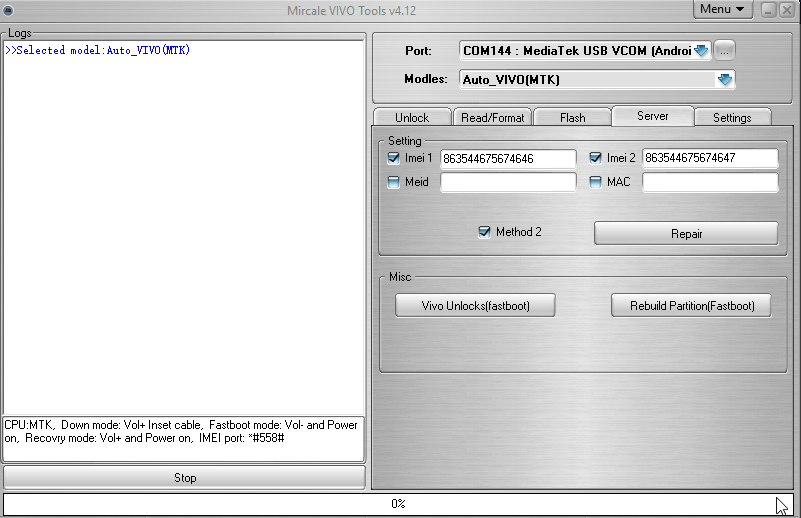Screen dimensions: 801x518
Task: Select the Server tab
Action: tap(652, 116)
